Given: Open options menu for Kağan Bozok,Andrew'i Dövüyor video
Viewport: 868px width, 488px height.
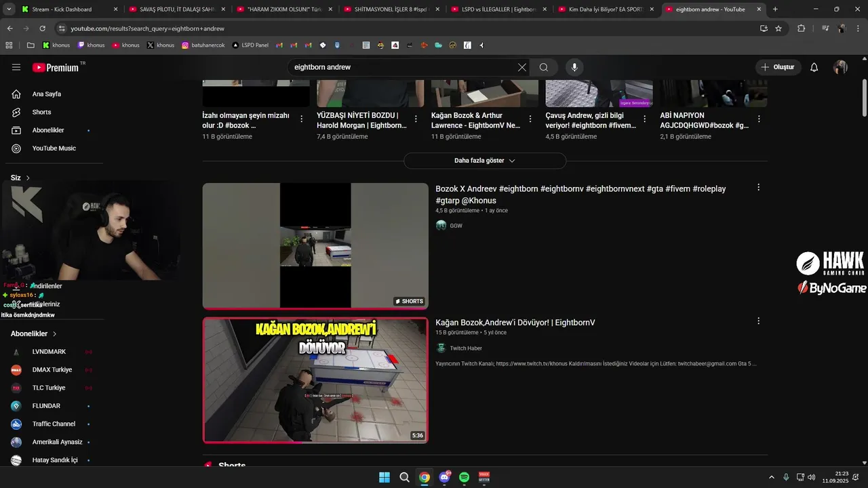Looking at the screenshot, I should tap(758, 321).
